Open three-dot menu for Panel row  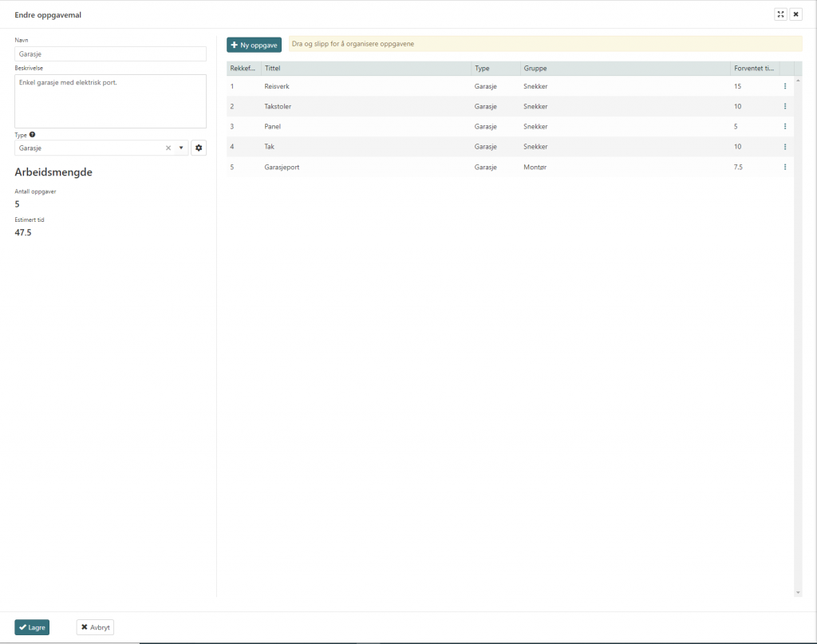tap(785, 126)
